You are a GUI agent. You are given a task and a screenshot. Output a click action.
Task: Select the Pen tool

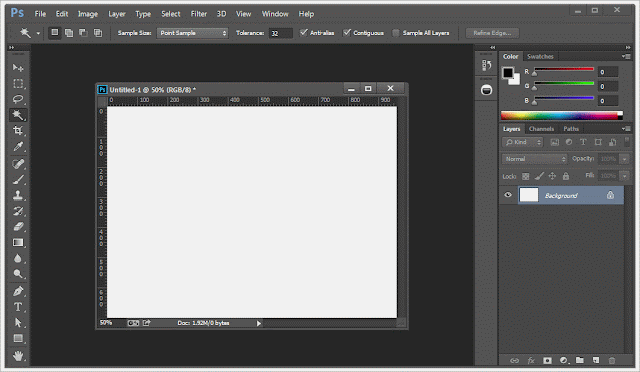(x=18, y=291)
